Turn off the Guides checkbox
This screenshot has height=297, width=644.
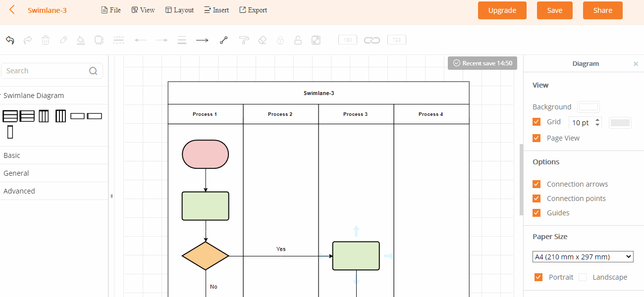click(537, 213)
